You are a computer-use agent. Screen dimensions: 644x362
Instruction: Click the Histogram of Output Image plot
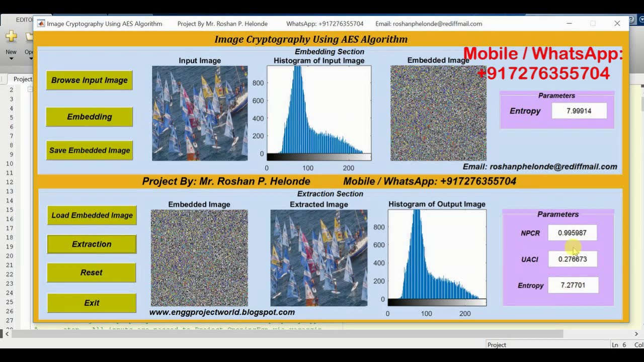tap(437, 258)
